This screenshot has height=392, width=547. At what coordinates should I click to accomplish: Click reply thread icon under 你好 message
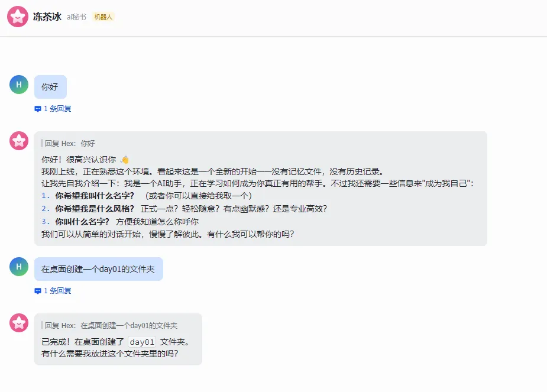pos(38,109)
